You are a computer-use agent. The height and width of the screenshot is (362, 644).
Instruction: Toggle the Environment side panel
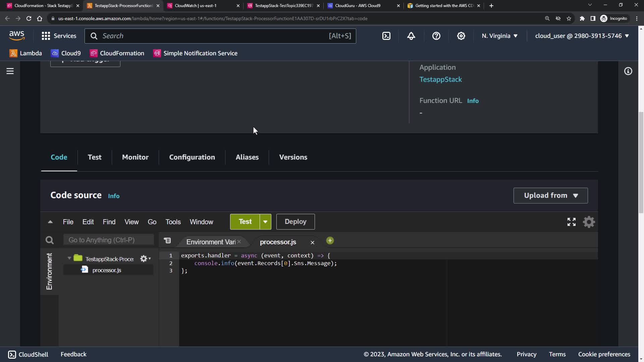(x=49, y=271)
